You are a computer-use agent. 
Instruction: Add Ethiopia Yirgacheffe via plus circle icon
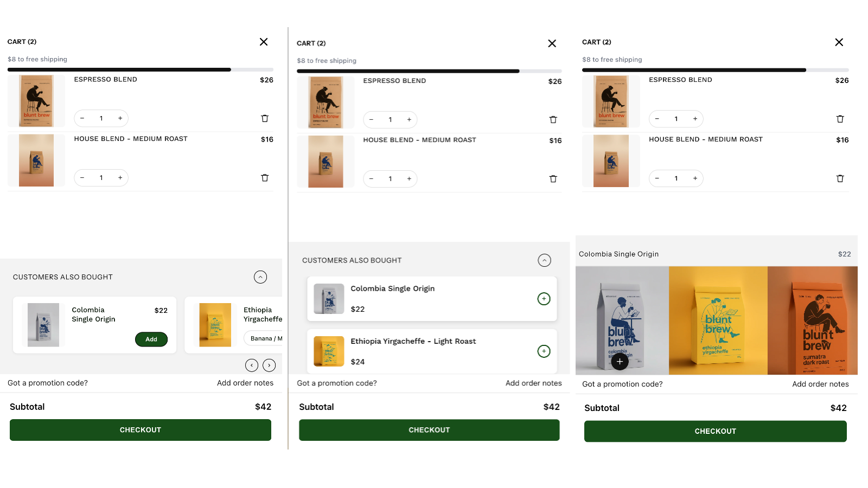tap(544, 351)
